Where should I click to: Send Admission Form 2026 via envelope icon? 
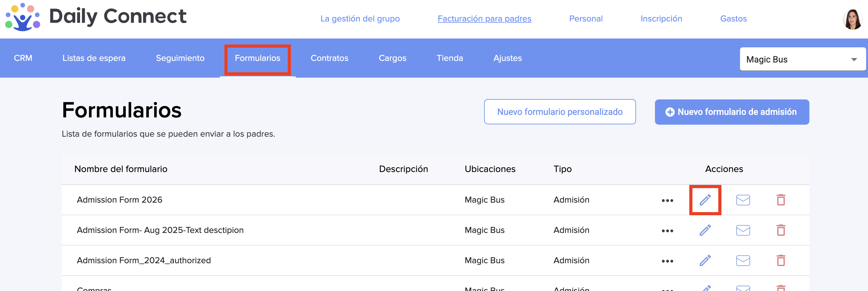coord(743,200)
